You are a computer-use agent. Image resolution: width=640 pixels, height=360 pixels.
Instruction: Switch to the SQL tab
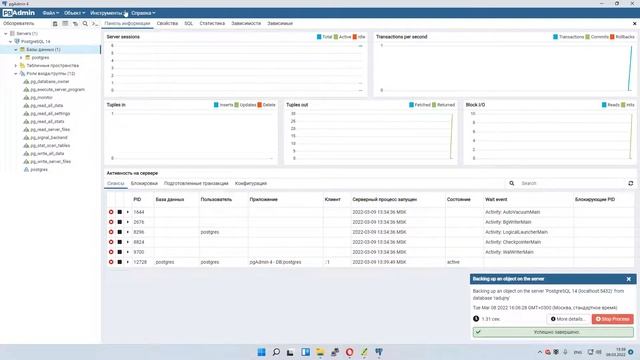coord(189,23)
